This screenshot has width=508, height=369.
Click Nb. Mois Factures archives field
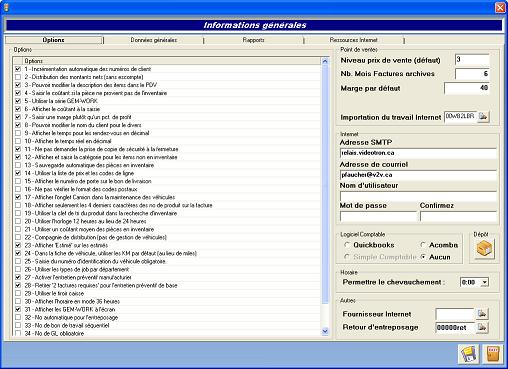tap(472, 74)
